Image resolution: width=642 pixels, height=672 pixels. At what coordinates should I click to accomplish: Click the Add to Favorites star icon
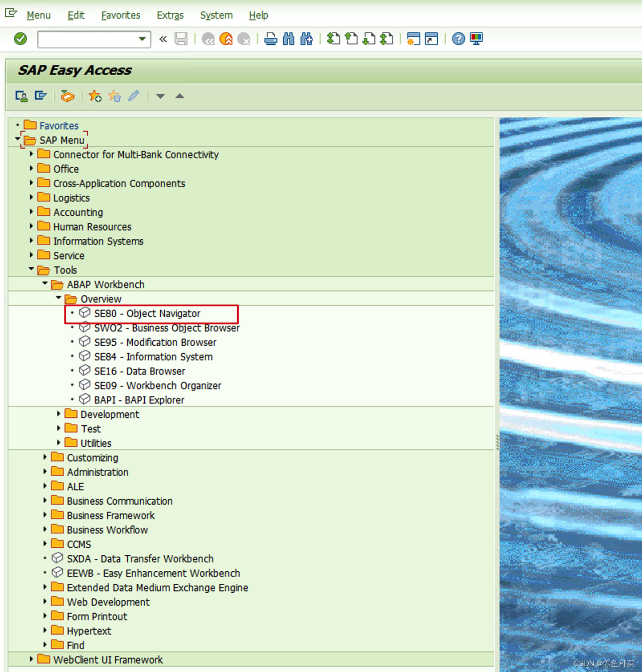(95, 96)
